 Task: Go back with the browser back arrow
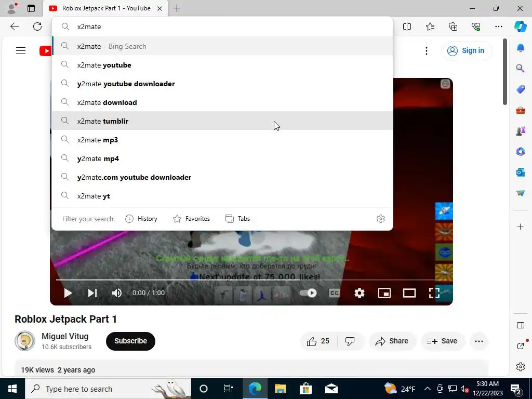[x=14, y=26]
